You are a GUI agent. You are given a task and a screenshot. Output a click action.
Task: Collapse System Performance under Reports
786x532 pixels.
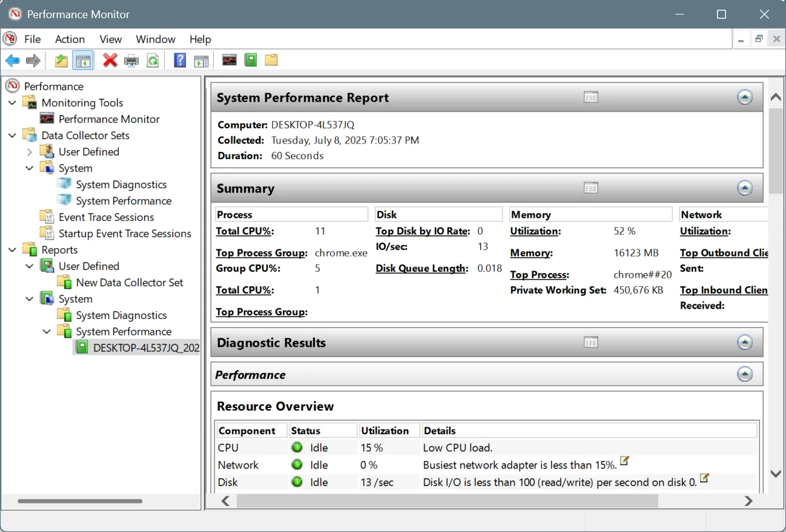[47, 332]
